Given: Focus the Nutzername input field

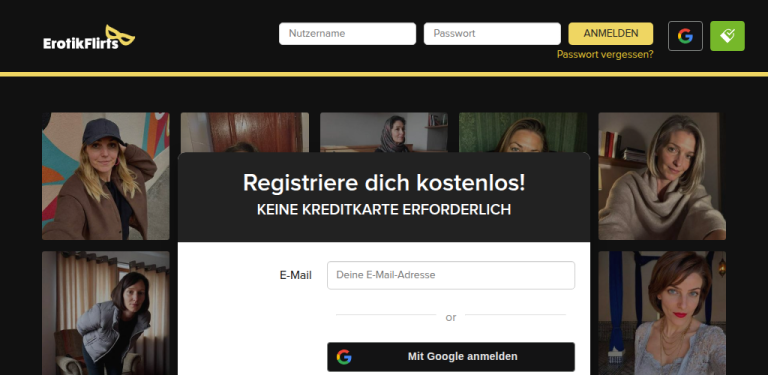Looking at the screenshot, I should tap(347, 34).
